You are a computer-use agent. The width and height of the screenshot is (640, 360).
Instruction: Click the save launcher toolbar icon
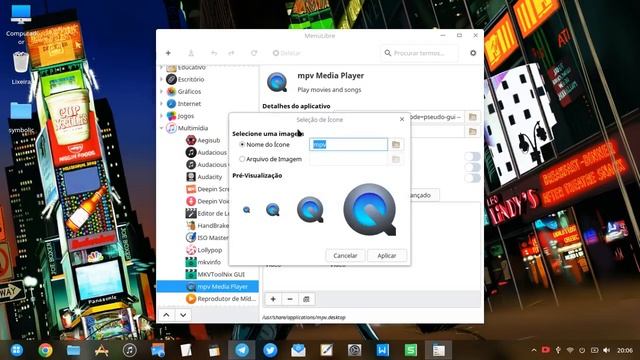(x=191, y=53)
